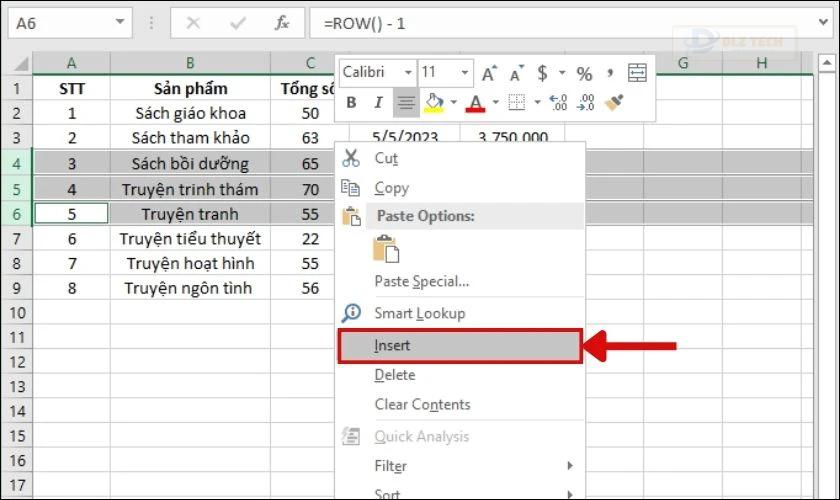Click the Enter checkmark in formula bar
840x500 pixels.
point(237,23)
